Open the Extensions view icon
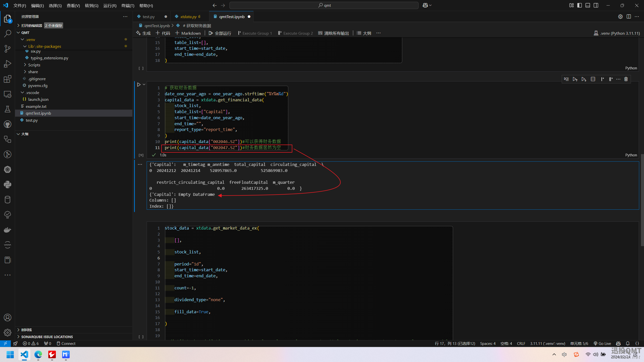The width and height of the screenshot is (644, 362). tap(8, 79)
